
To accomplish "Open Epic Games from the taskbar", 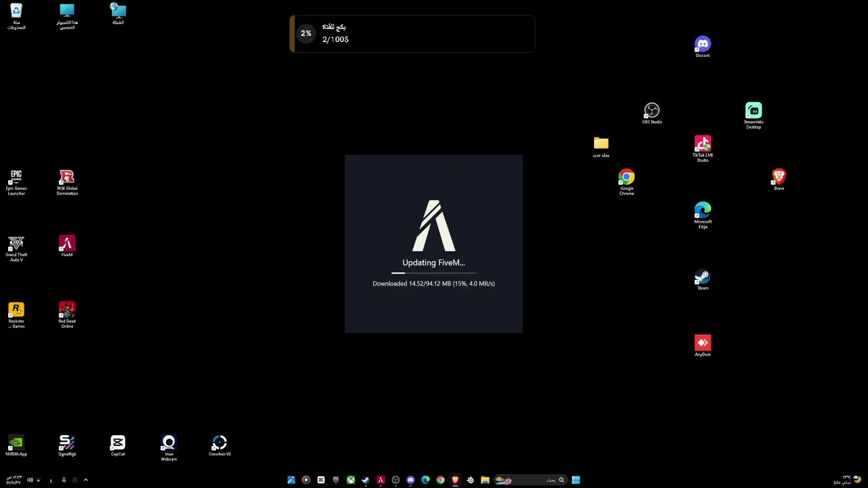I will point(336,480).
